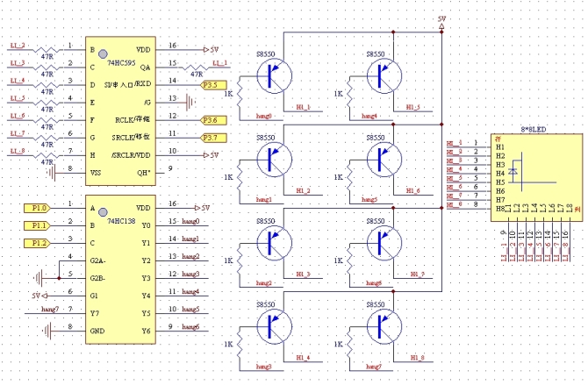This screenshot has height=385, width=588.
Task: Click the gray pin-1 dot on 74HC595
Action: 102,54
